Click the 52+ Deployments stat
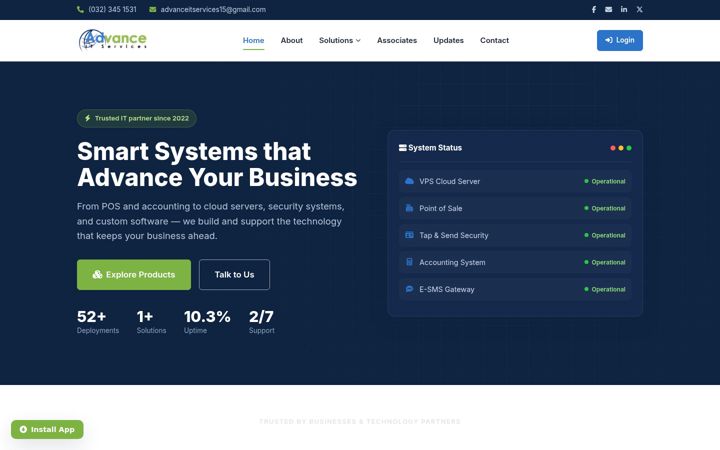 [98, 321]
